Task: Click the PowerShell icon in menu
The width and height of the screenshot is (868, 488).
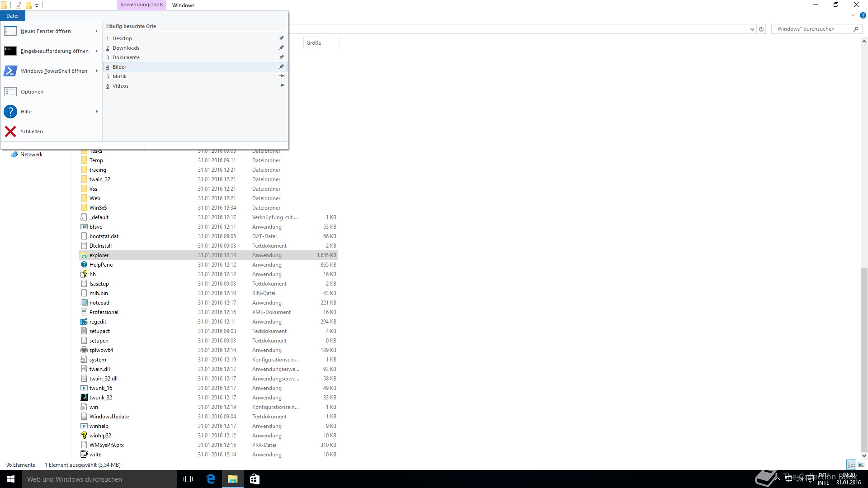Action: click(10, 71)
